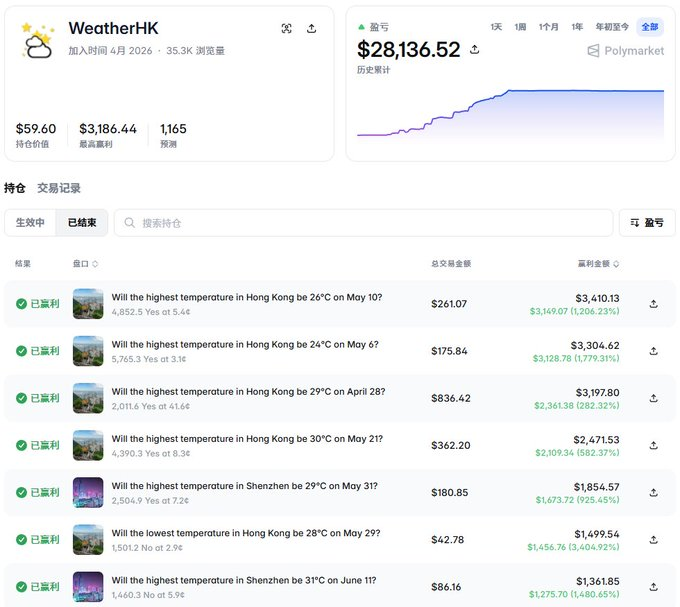This screenshot has height=607, width=680.
Task: Click the WeatherHK avatar cloud icon
Action: pos(38,41)
